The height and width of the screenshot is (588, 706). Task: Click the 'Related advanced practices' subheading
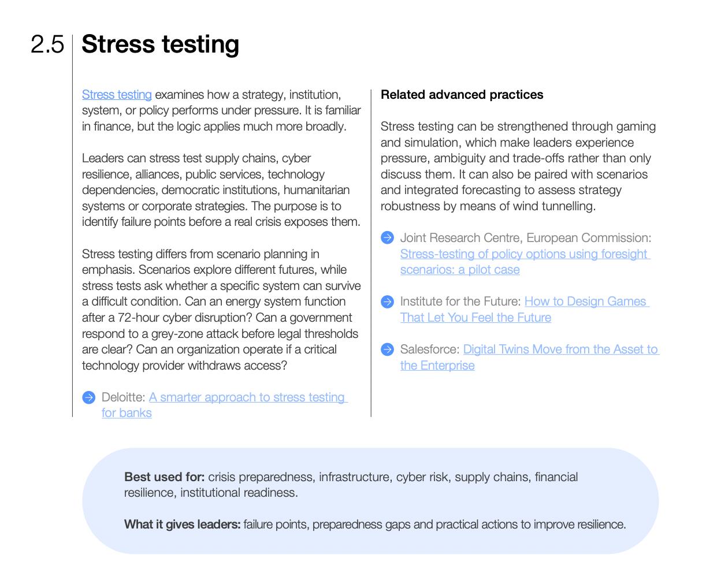(462, 95)
